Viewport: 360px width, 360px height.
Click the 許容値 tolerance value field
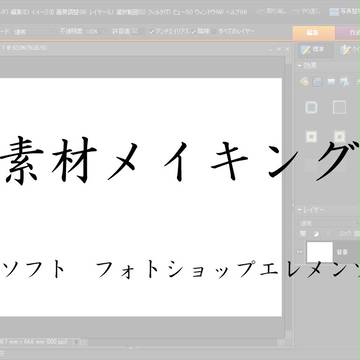pyautogui.click(x=135, y=31)
